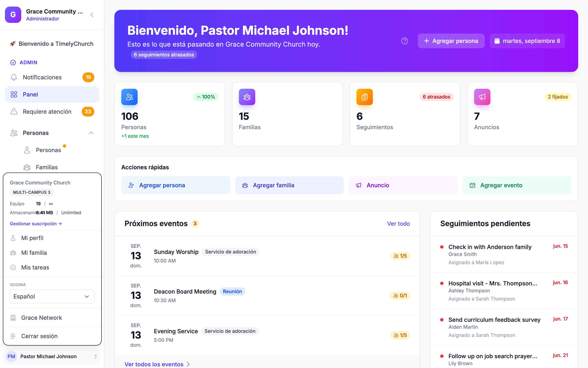Click the 6 seguimientos atrasados pill
The image size is (588, 368).
[x=164, y=55]
